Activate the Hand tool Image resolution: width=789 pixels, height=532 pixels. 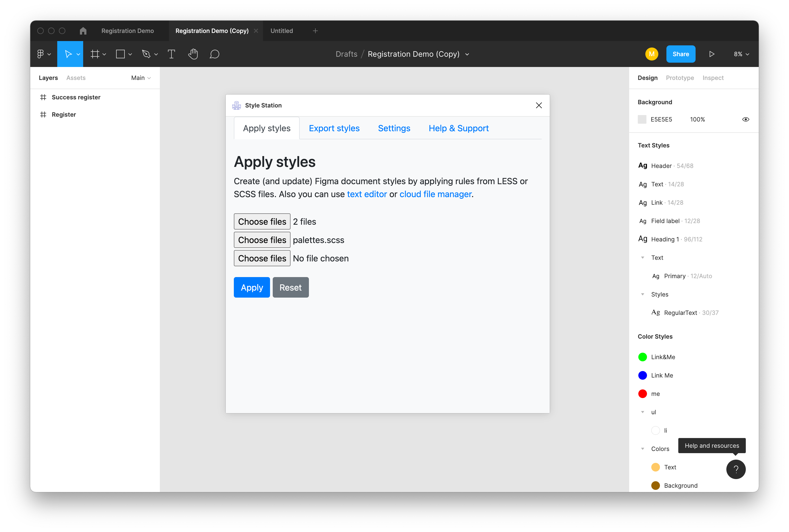[x=193, y=54]
